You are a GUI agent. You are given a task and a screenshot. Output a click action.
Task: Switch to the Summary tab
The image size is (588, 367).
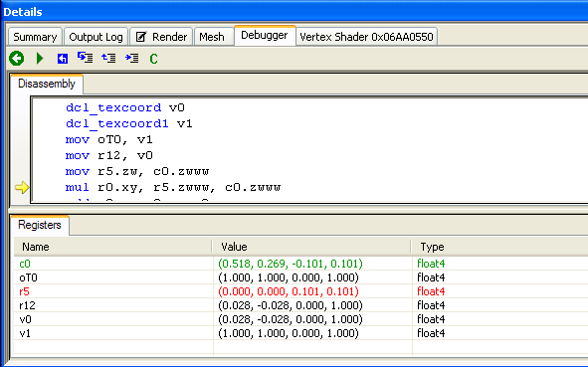click(x=35, y=37)
